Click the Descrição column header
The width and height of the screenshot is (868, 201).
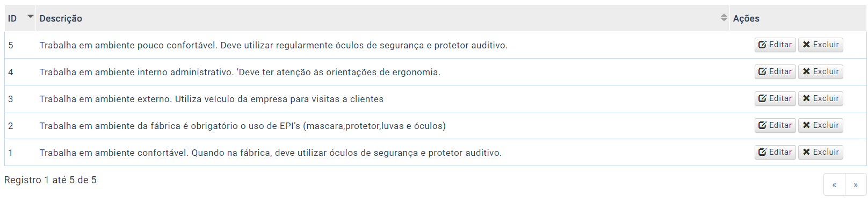[x=61, y=18]
